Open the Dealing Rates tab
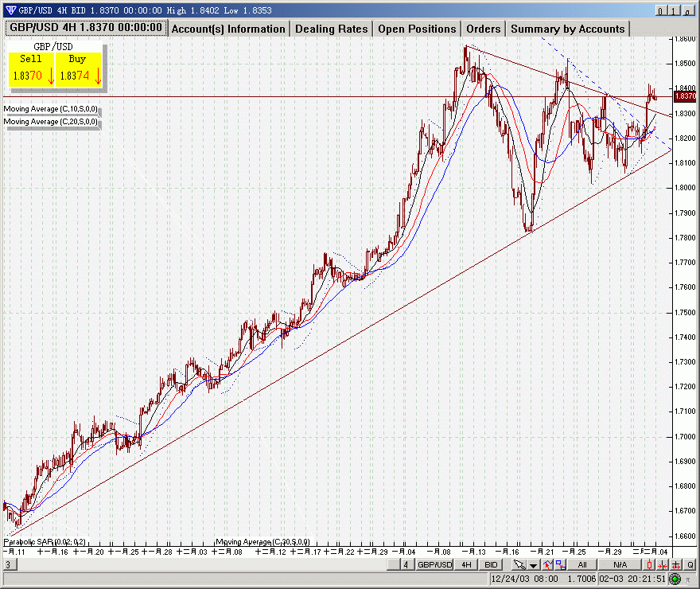The width and height of the screenshot is (700, 589). click(331, 29)
